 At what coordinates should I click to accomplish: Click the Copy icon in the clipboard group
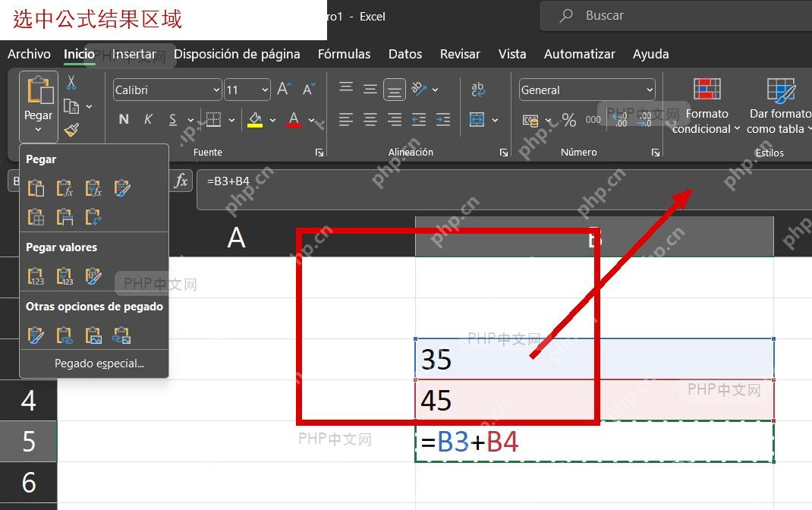71,107
